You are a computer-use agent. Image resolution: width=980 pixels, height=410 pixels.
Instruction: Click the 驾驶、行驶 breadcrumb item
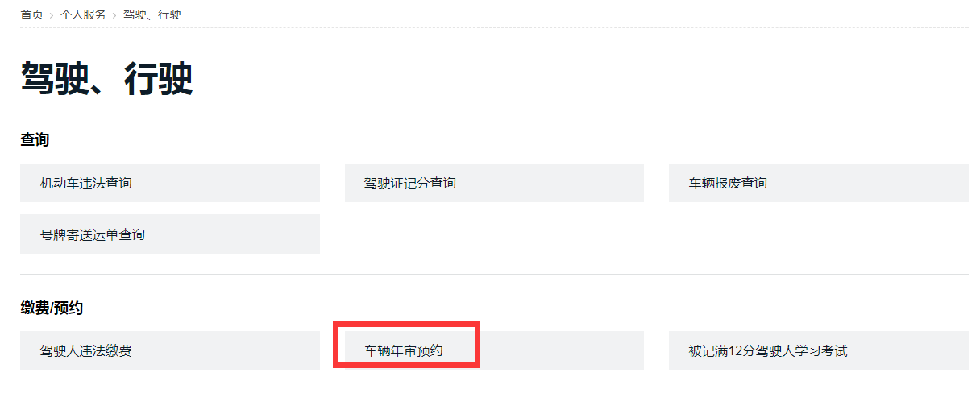coord(152,14)
